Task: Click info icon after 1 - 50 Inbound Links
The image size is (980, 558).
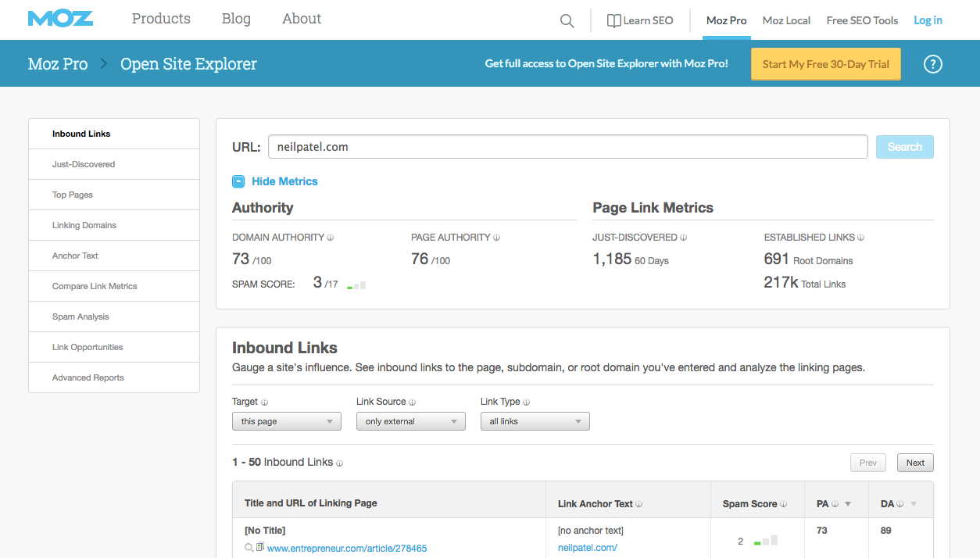Action: point(339,463)
